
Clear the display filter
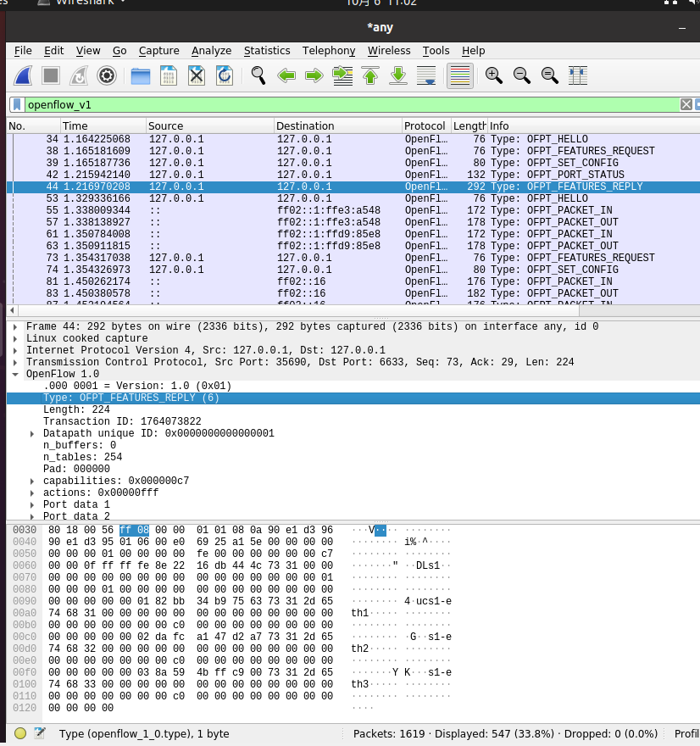(686, 104)
